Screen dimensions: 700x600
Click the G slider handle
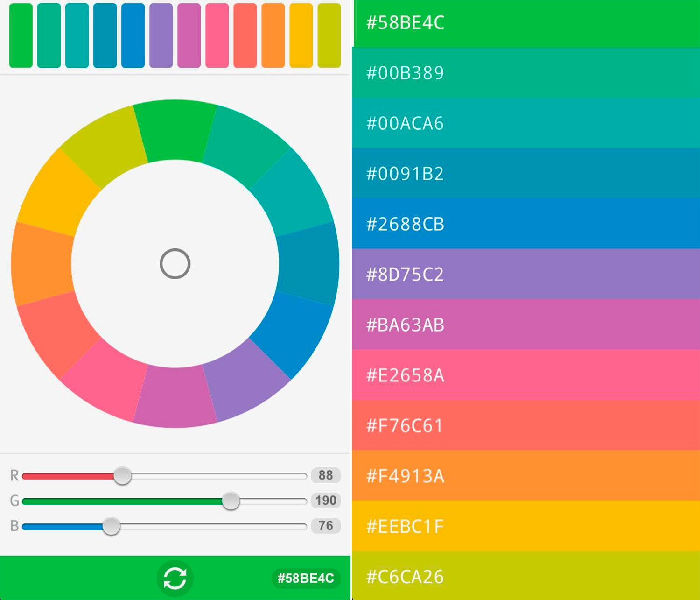click(x=232, y=501)
